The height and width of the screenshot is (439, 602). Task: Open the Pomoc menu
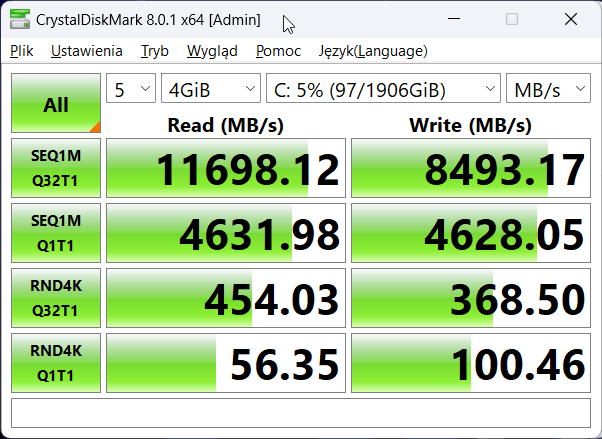(278, 51)
